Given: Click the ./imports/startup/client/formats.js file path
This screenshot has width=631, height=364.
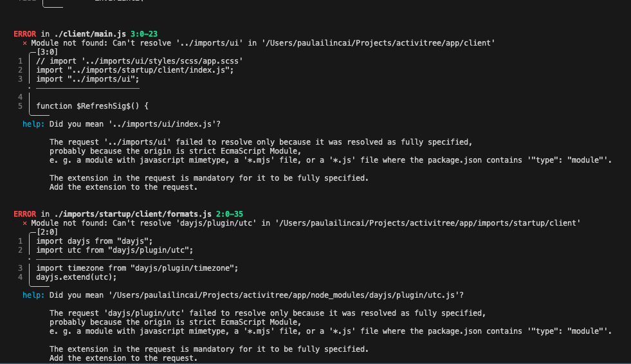Looking at the screenshot, I should (133, 214).
